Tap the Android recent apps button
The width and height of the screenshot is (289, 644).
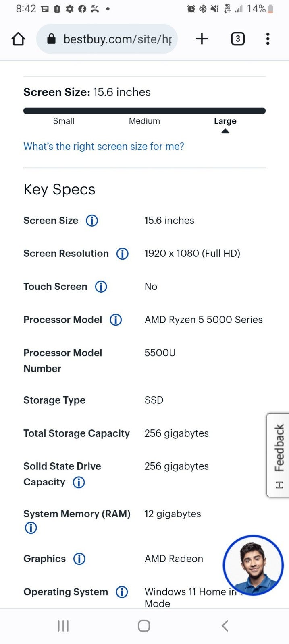pos(63,626)
